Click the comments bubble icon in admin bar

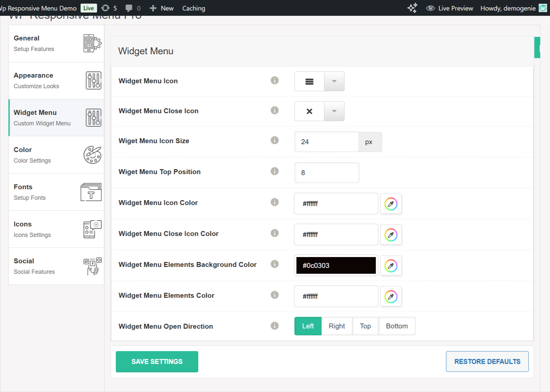[x=129, y=8]
